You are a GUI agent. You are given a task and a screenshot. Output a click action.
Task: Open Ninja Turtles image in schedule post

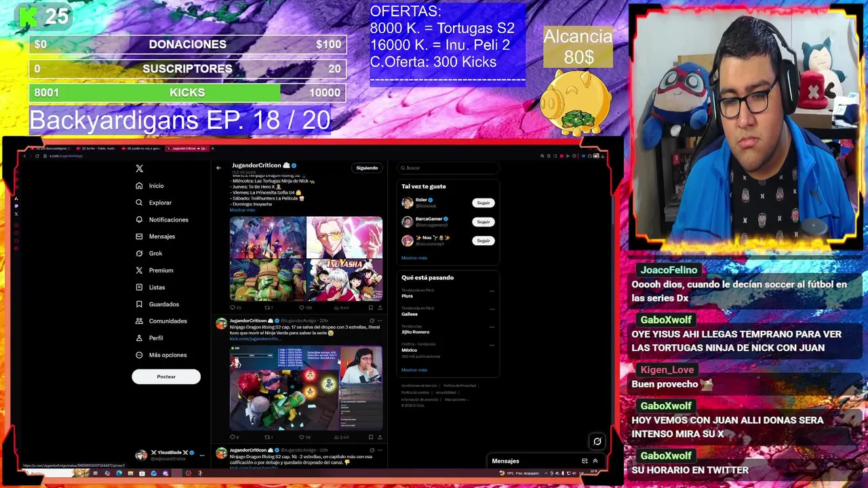(x=268, y=281)
